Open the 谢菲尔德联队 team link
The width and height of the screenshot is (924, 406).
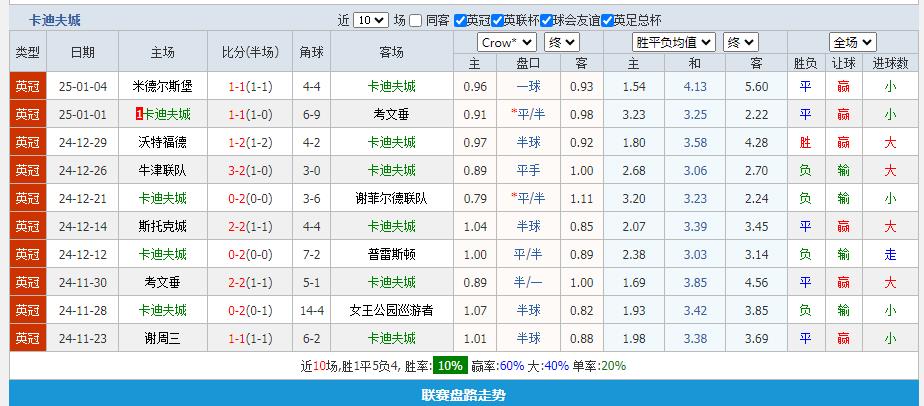(391, 199)
